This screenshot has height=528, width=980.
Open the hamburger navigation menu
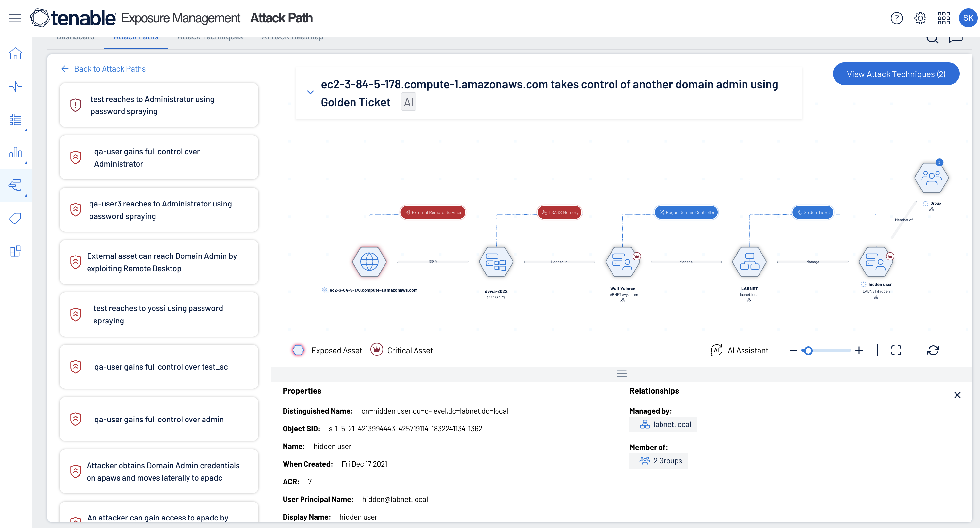pos(14,18)
